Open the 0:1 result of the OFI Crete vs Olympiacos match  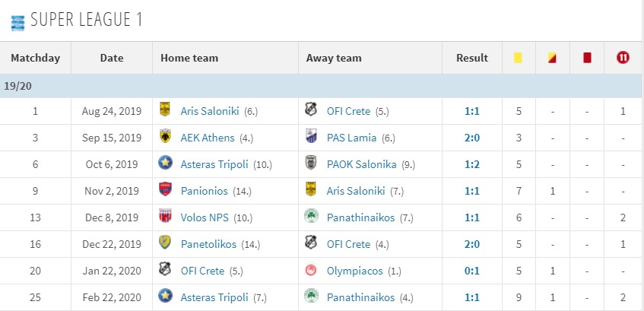click(472, 271)
